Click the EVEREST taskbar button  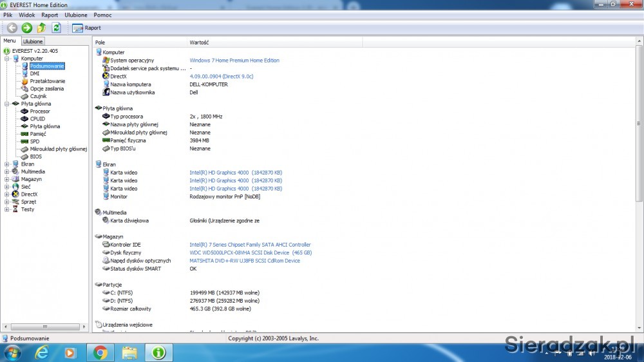pyautogui.click(x=158, y=352)
